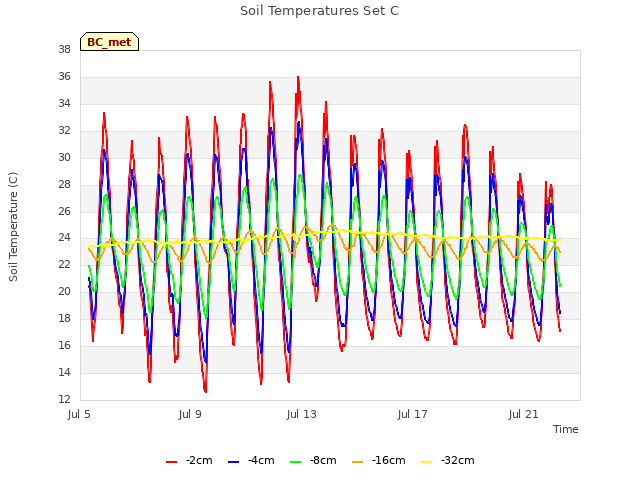The width and height of the screenshot is (640, 480).
Task: Click the highest red -2cm peak near Jul 13
Action: tap(298, 78)
